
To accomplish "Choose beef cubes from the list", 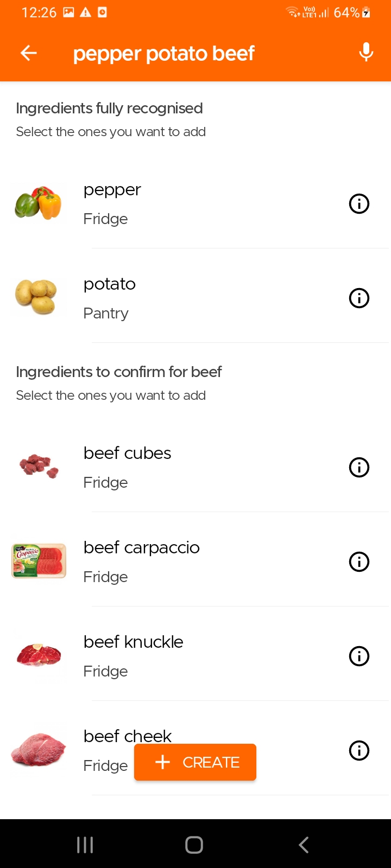I will tap(127, 454).
